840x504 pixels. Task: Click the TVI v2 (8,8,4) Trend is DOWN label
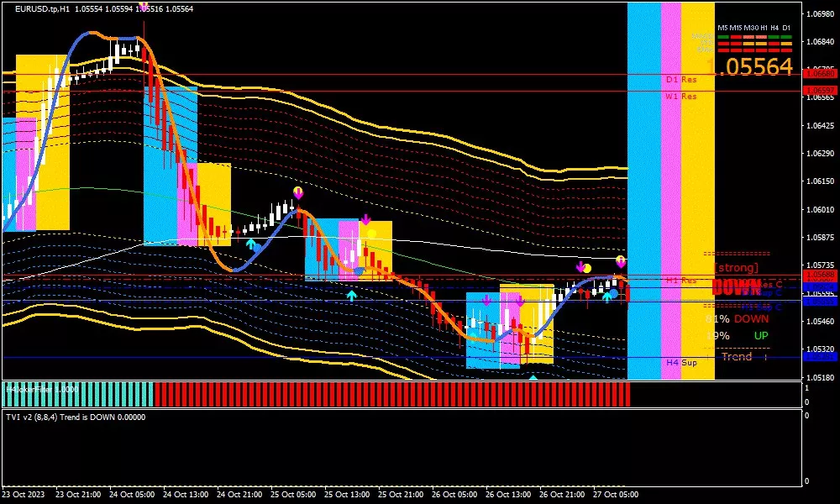(x=76, y=417)
